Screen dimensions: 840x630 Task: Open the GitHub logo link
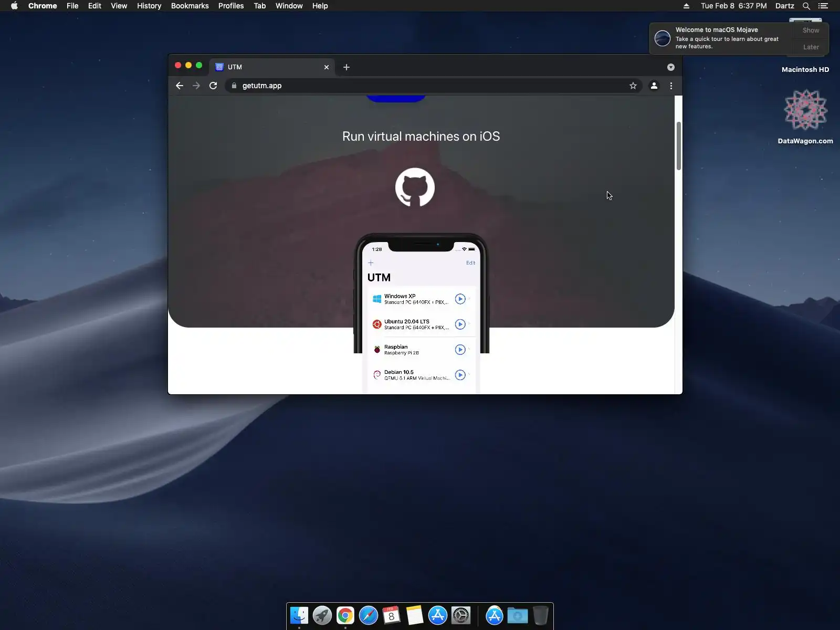[415, 187]
